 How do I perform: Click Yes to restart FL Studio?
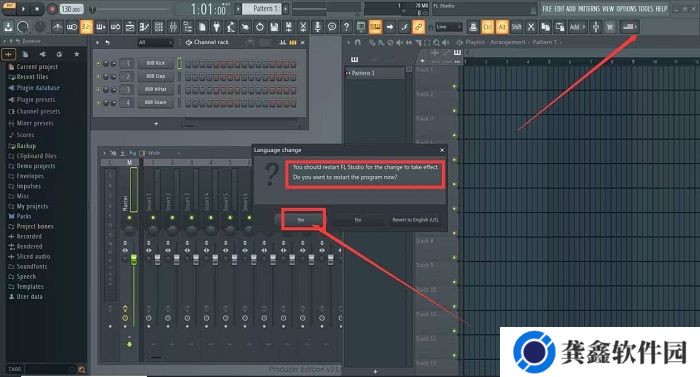coord(301,220)
